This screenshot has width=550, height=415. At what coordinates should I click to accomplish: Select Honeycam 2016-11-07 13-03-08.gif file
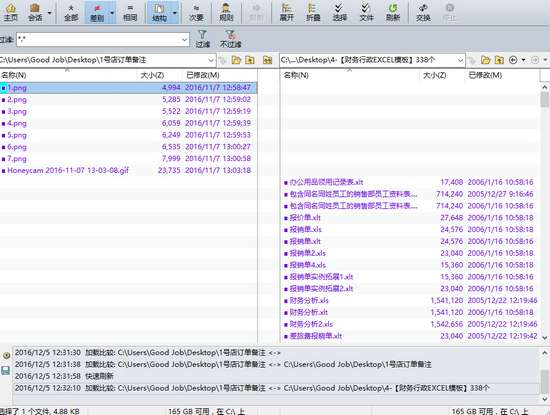tap(68, 170)
